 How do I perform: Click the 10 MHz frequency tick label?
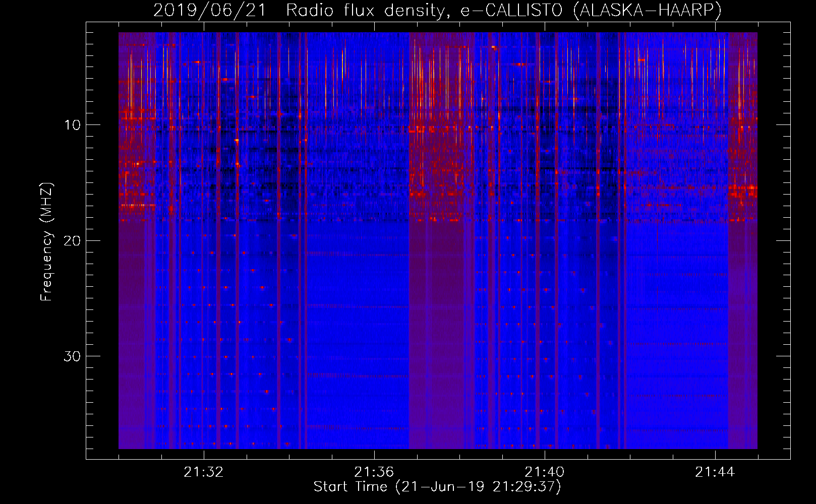[72, 125]
